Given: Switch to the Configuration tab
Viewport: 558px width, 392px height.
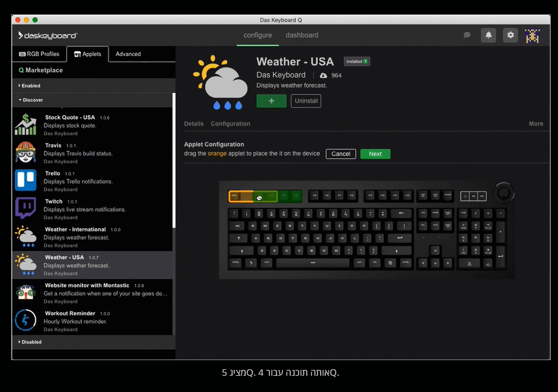Looking at the screenshot, I should click(x=230, y=124).
